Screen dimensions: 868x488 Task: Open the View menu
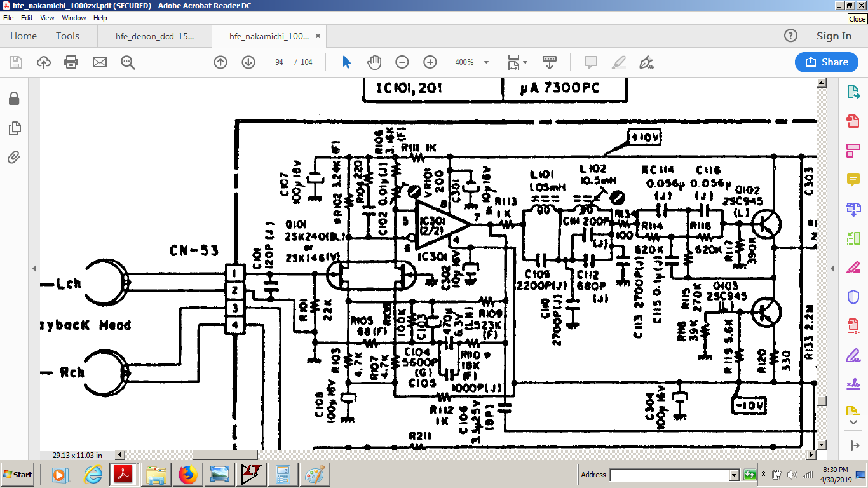coord(48,18)
